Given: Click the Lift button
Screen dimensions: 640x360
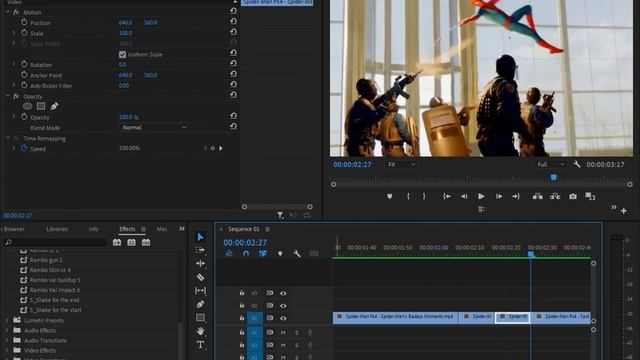Looking at the screenshot, I should (x=538, y=196).
